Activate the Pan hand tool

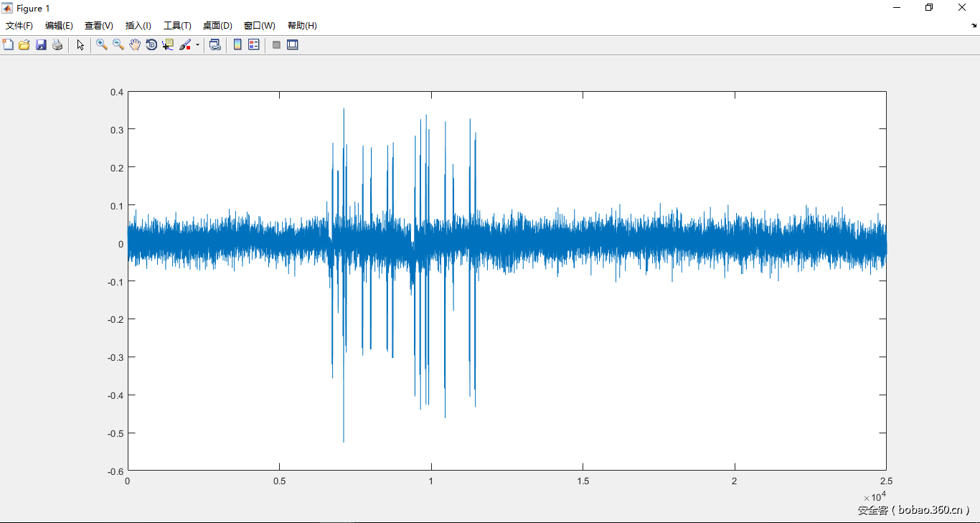point(135,44)
